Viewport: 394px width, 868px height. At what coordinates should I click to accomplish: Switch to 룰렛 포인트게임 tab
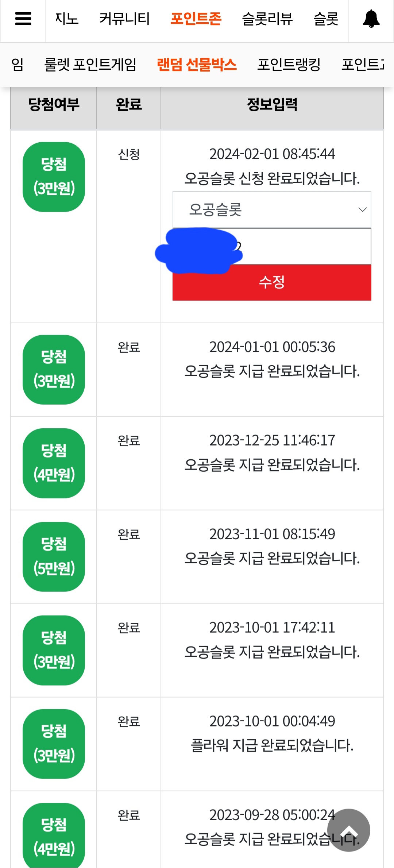point(90,65)
